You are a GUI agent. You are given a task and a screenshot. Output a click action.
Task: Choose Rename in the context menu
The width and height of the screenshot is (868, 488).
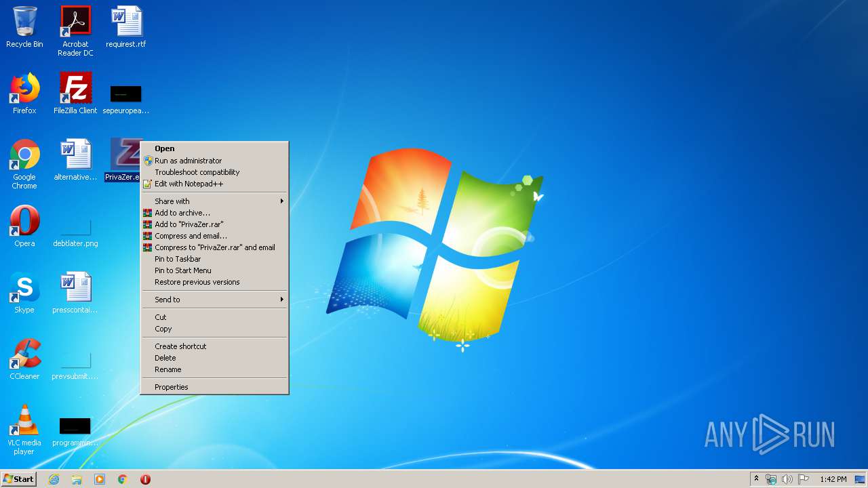pyautogui.click(x=214, y=369)
